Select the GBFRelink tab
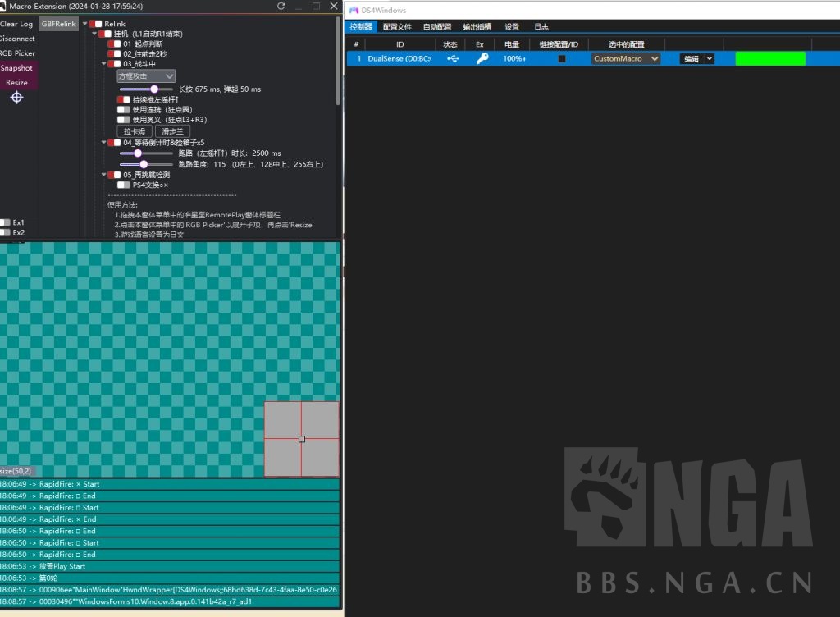Screen dimensions: 840x617 (x=58, y=24)
